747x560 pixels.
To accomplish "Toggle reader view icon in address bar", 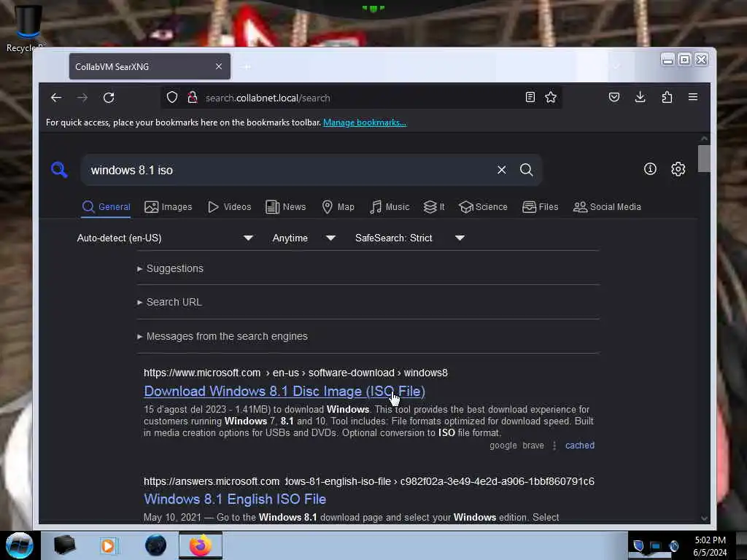I will click(530, 97).
